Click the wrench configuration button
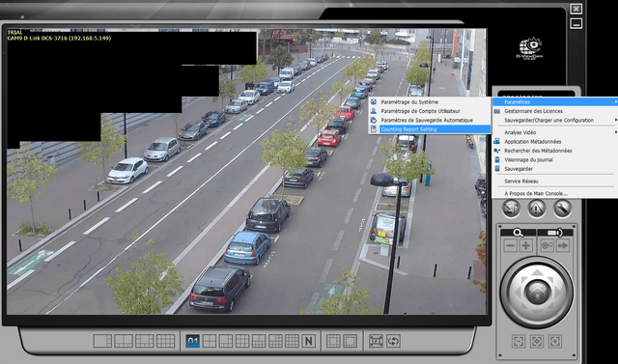Image resolution: width=618 pixels, height=364 pixels. [x=562, y=209]
